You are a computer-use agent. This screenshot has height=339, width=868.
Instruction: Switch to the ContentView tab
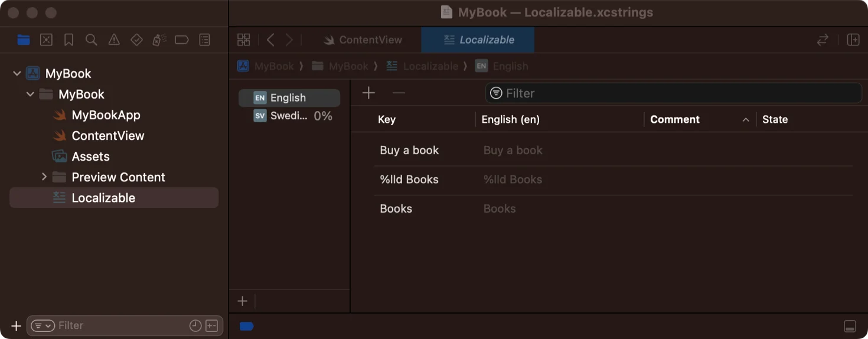point(362,40)
